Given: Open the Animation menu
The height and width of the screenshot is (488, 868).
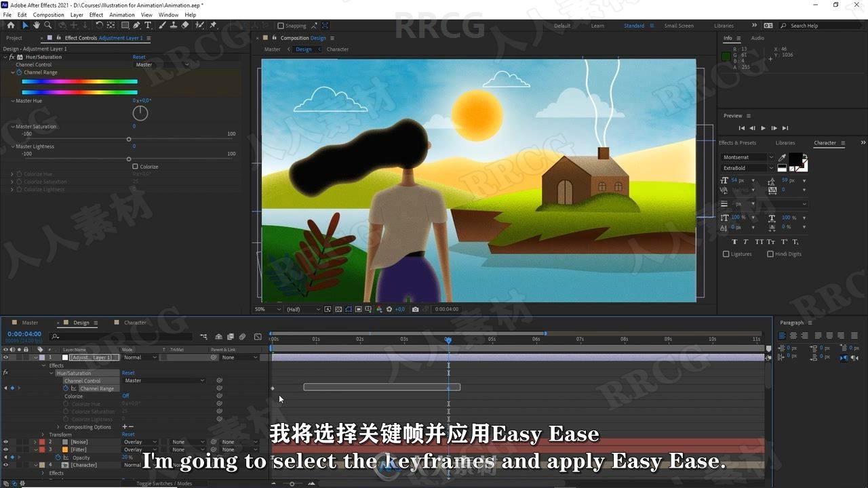Looking at the screenshot, I should pos(122,14).
